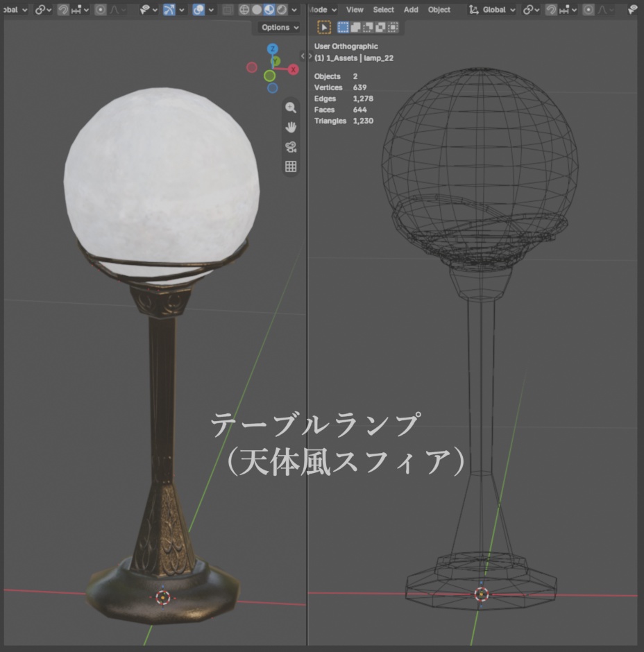This screenshot has height=652, width=644.
Task: Open pivot point link dropdown in left viewport
Action: click(43, 10)
